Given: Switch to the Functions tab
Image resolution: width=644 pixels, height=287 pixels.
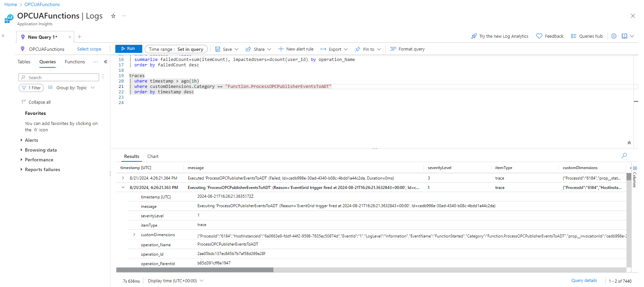Looking at the screenshot, I should (x=75, y=62).
